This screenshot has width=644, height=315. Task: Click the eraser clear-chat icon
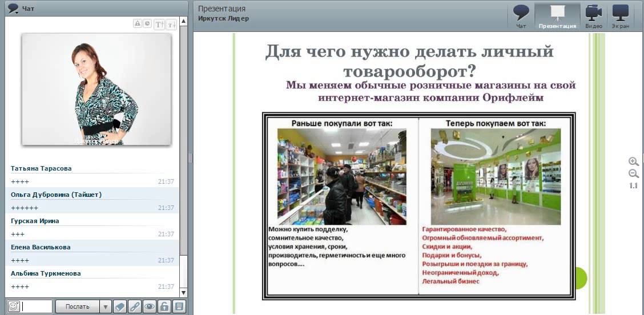(x=119, y=306)
